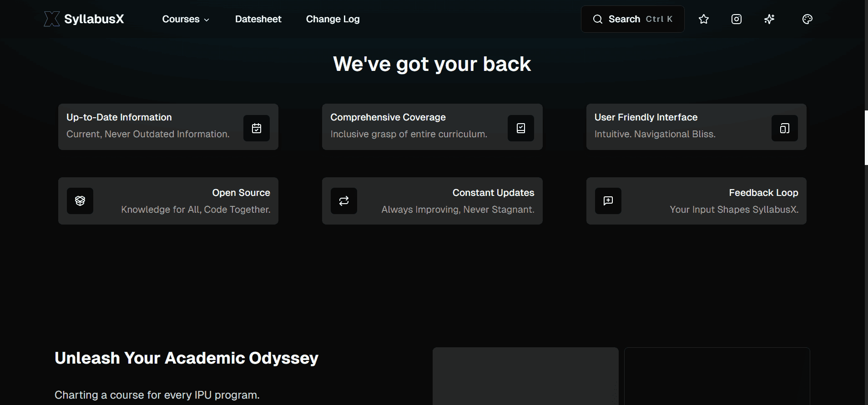Click the gray placeholder card beside the Odyssey heading
Viewport: 868px width, 405px height.
[525, 376]
